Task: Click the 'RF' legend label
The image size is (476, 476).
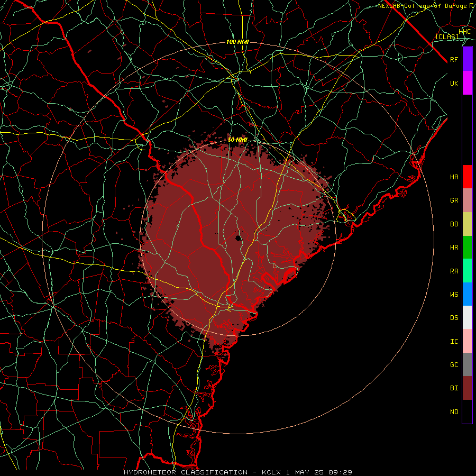Action: pos(454,60)
